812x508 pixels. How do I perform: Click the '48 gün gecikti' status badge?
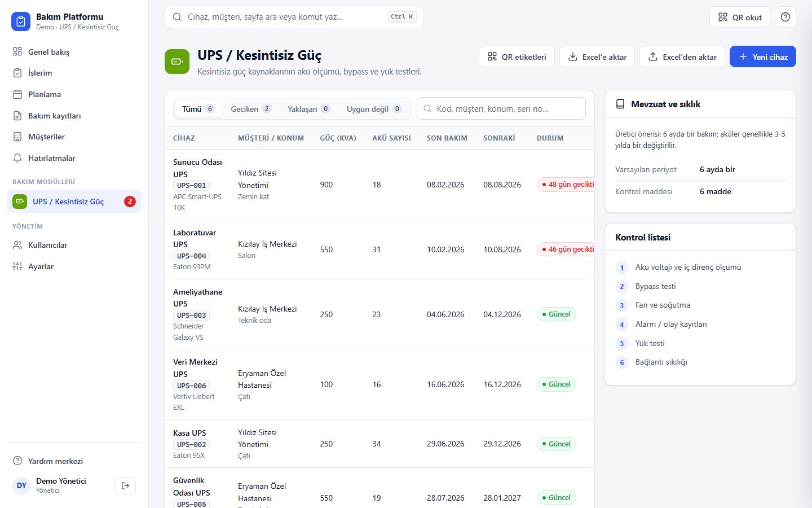[566, 185]
